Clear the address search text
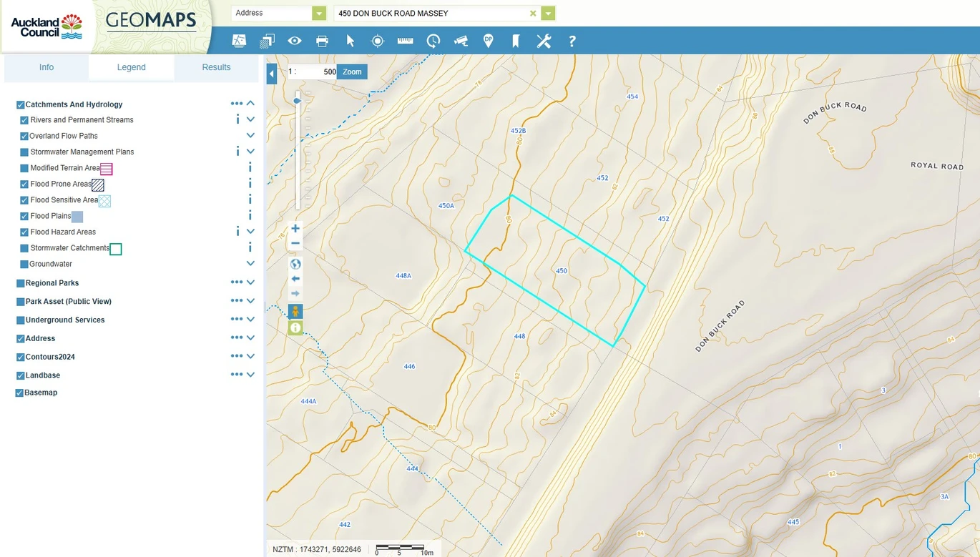The height and width of the screenshot is (557, 980). (533, 13)
